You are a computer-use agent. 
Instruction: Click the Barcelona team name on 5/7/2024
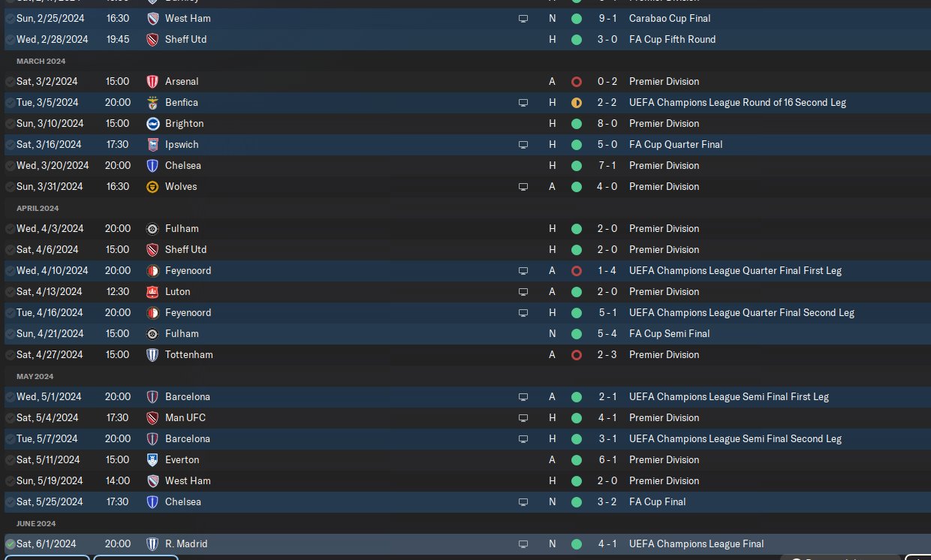[188, 438]
